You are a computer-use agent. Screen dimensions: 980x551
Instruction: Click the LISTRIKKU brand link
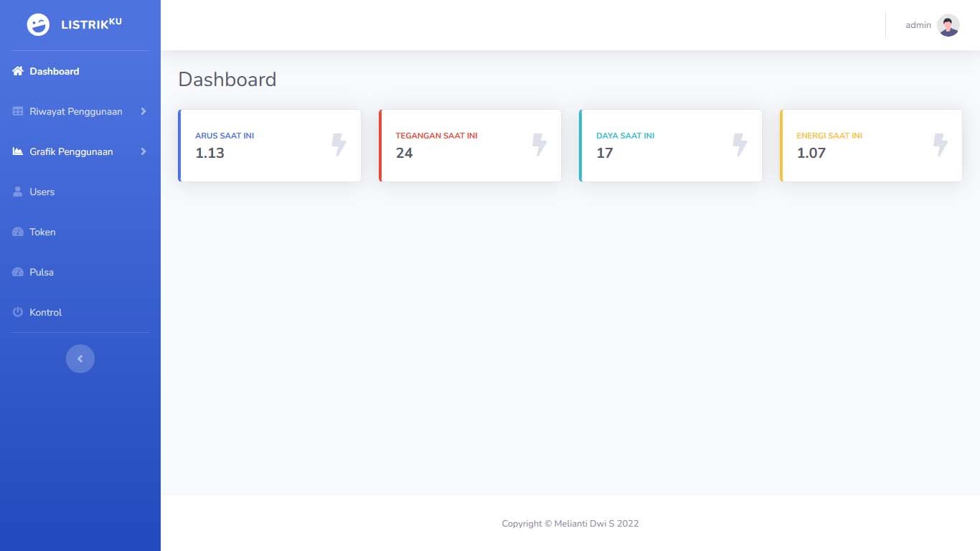pyautogui.click(x=91, y=25)
